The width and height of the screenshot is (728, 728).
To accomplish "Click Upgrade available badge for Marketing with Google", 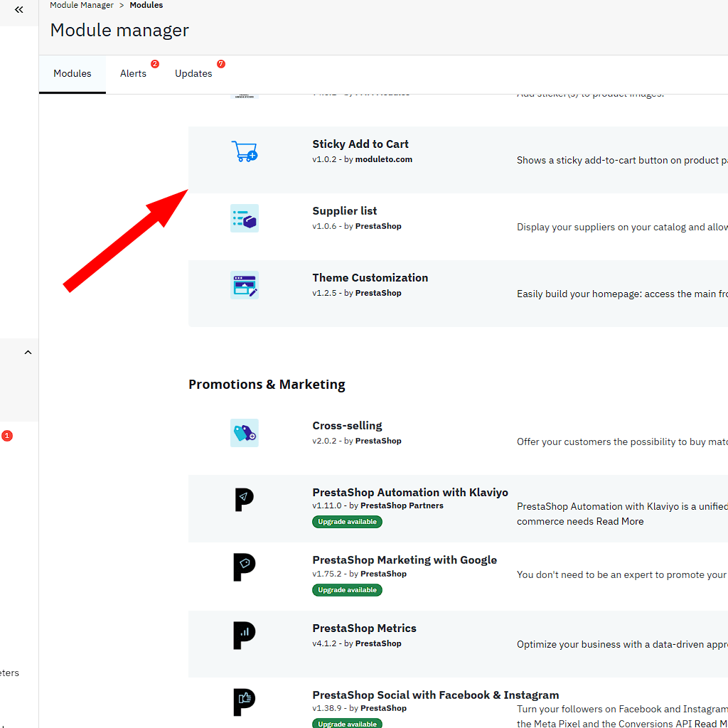I will [347, 590].
